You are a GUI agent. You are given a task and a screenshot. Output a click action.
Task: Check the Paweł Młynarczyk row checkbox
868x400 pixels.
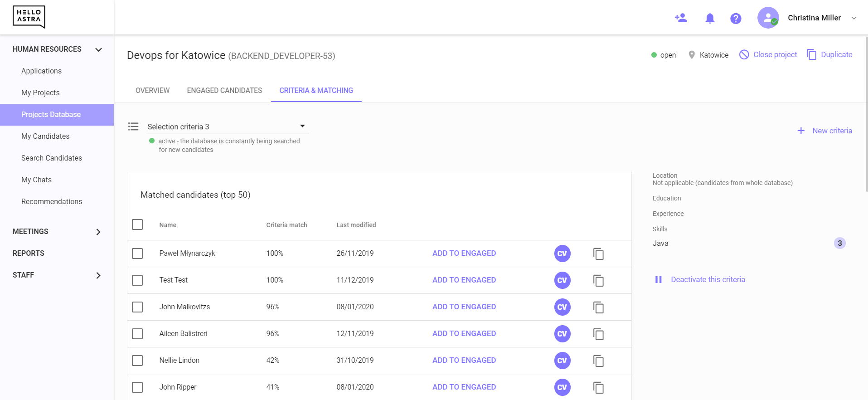pos(137,253)
